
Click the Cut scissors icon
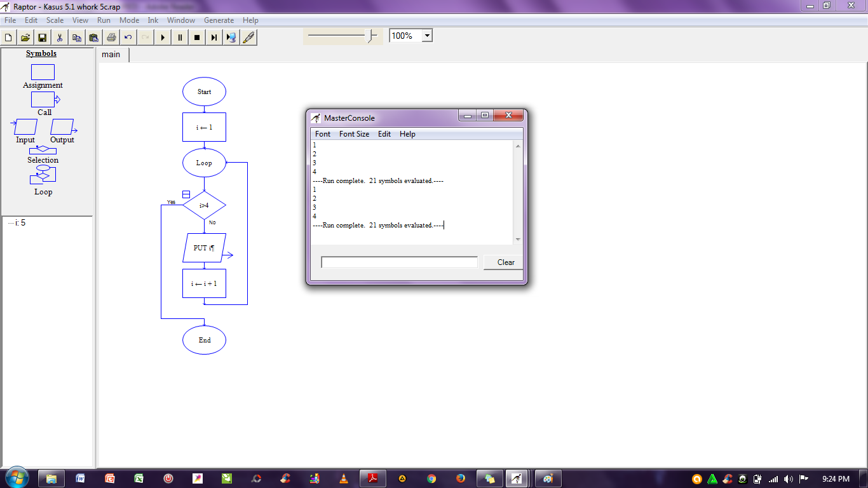pyautogui.click(x=60, y=37)
